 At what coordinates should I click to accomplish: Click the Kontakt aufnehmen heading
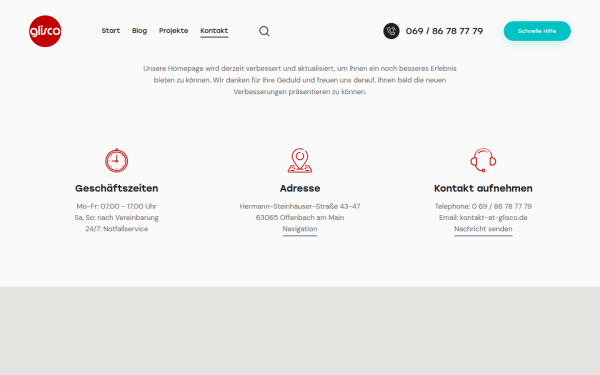[x=483, y=188]
